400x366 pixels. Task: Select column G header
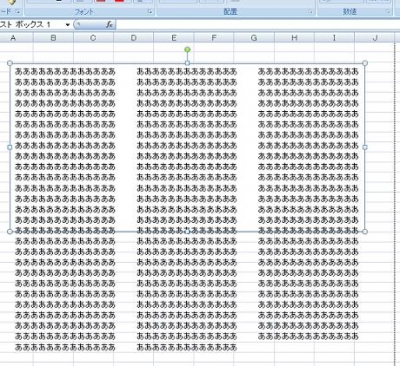[x=254, y=38]
